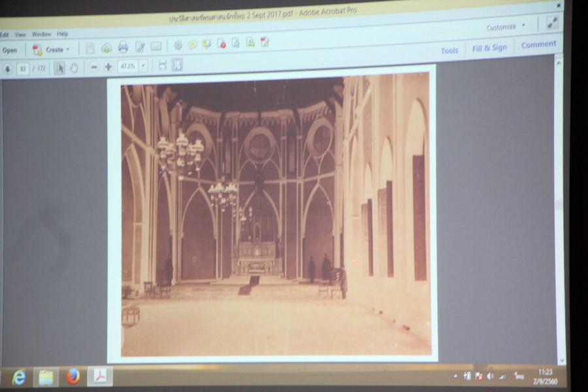Open the Comment pane
The width and height of the screenshot is (588, 392).
click(538, 44)
